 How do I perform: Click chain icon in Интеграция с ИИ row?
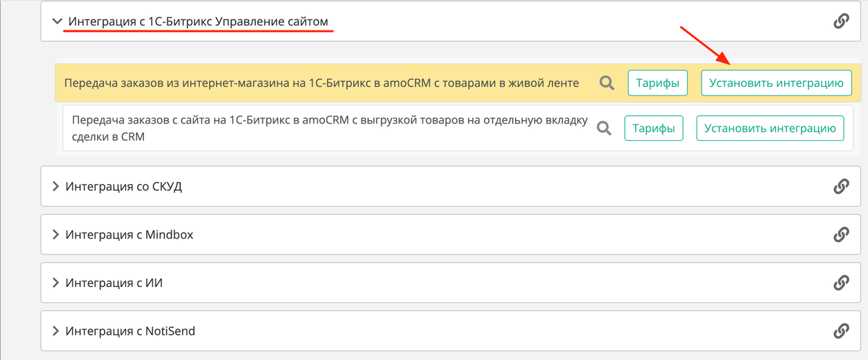pos(841,283)
